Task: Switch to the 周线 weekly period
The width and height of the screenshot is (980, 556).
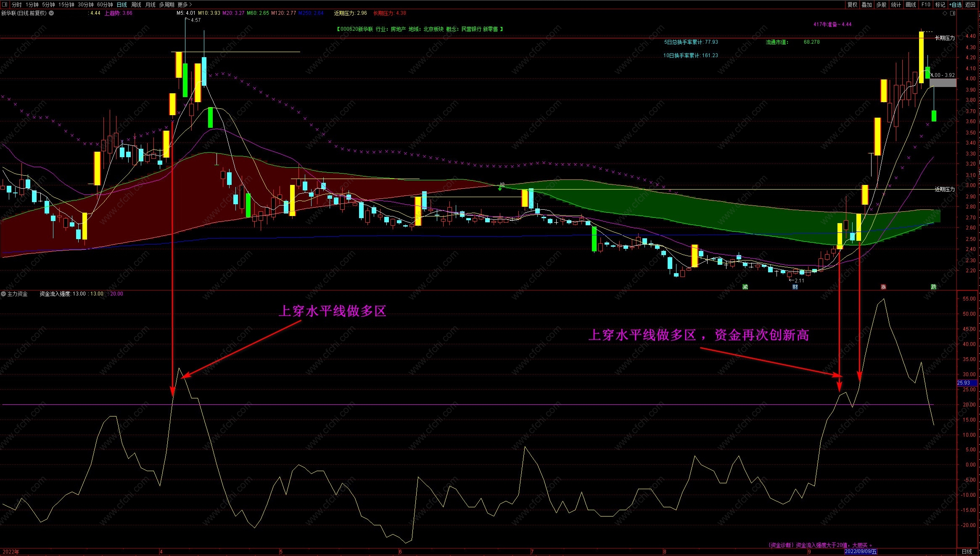Action: (x=136, y=5)
